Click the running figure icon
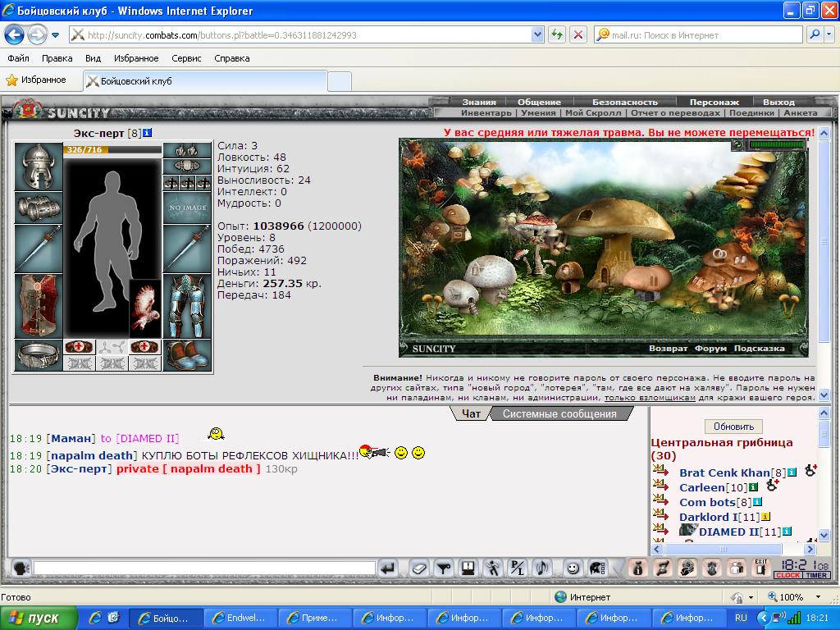The image size is (840, 630). [493, 568]
